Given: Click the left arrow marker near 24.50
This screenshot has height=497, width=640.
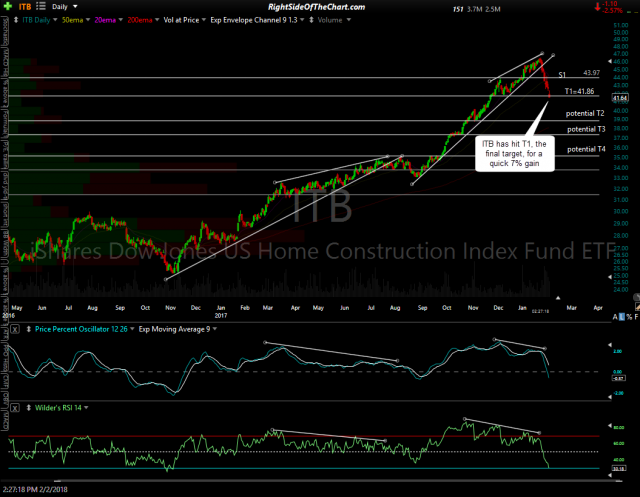Looking at the screenshot, I should 610,277.
